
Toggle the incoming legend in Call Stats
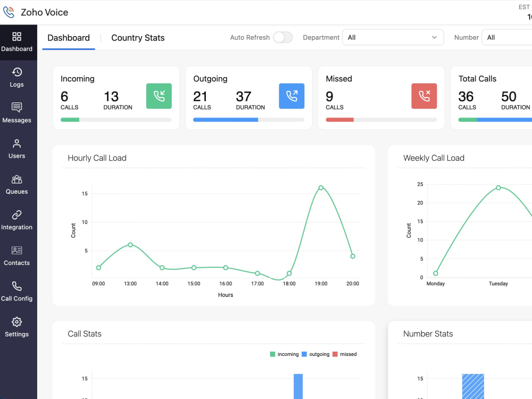tap(284, 354)
